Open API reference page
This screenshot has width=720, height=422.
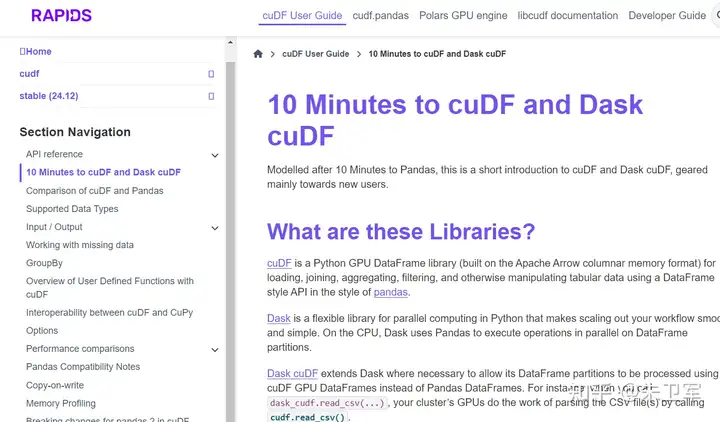(54, 154)
